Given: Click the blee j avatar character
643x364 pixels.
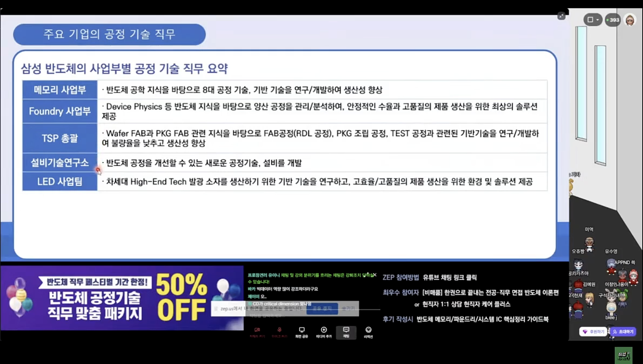Looking at the screenshot, I should (x=611, y=309).
